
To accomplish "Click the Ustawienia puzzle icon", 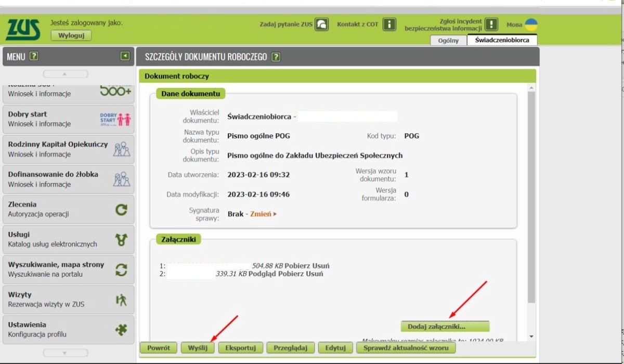I will point(121,330).
